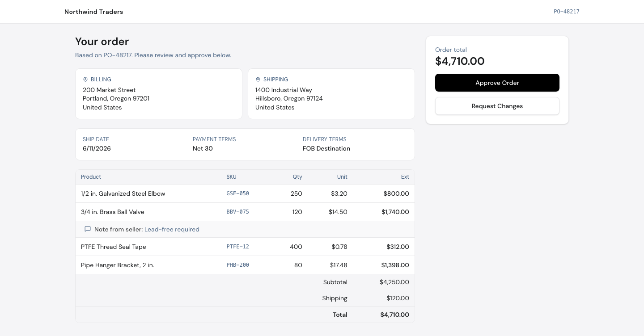Click the $0.78 unit price
Image resolution: width=644 pixels, height=336 pixels.
click(339, 247)
